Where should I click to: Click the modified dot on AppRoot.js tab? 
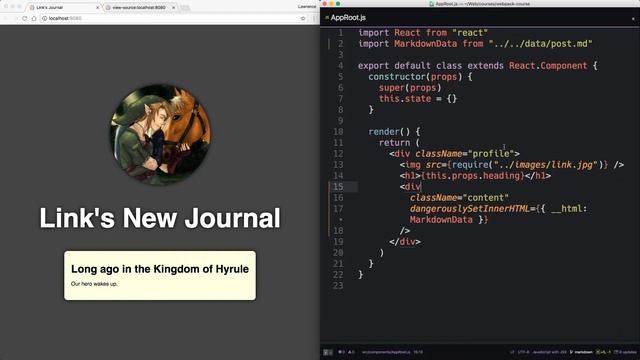(x=633, y=18)
